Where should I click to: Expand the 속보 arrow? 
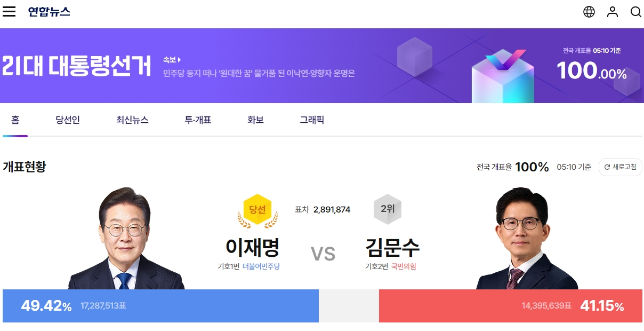pos(180,60)
